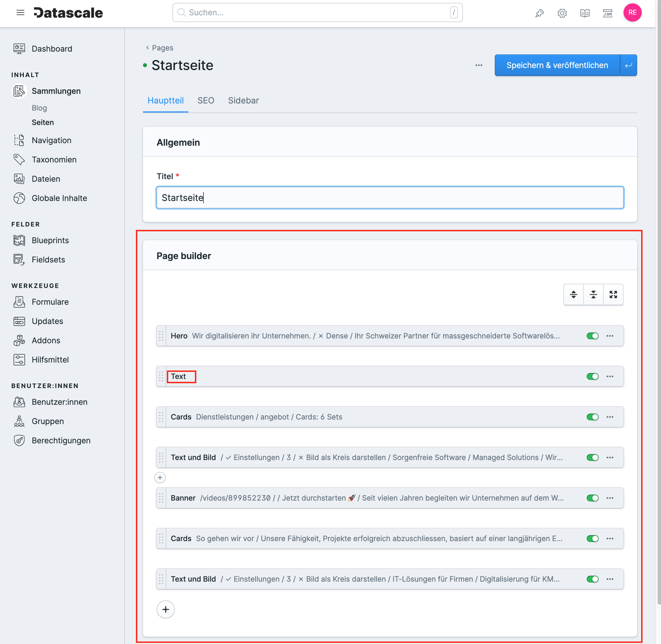Expand the sort/reorder controls in Page builder

(572, 294)
